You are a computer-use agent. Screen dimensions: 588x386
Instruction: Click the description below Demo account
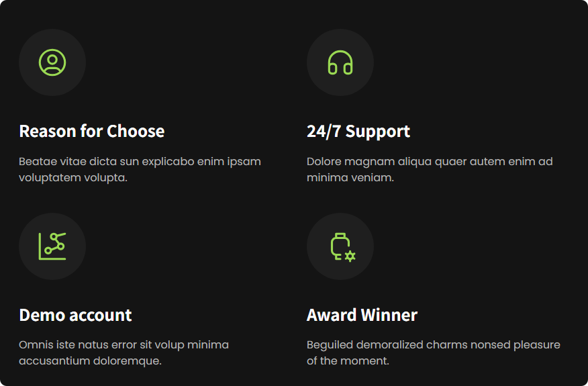[124, 352]
